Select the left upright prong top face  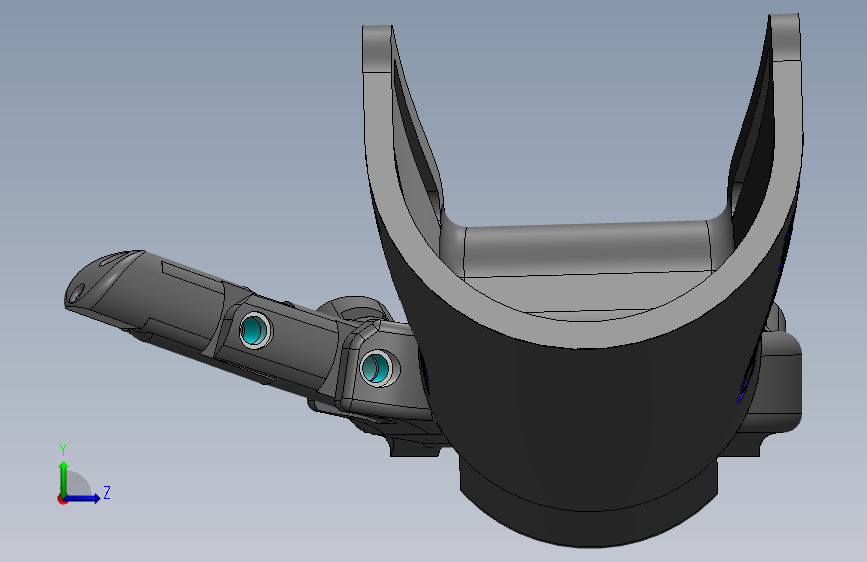377,49
